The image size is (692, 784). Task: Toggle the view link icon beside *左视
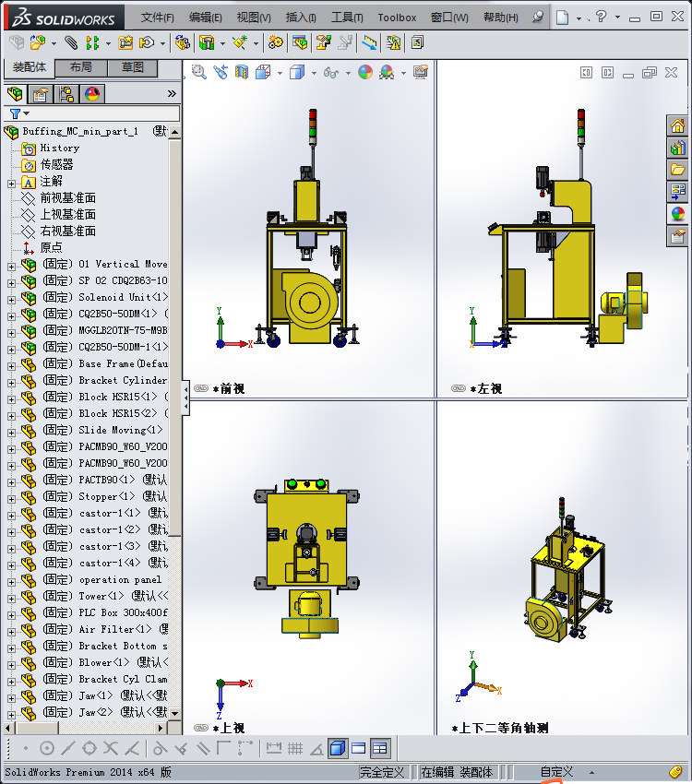point(459,388)
